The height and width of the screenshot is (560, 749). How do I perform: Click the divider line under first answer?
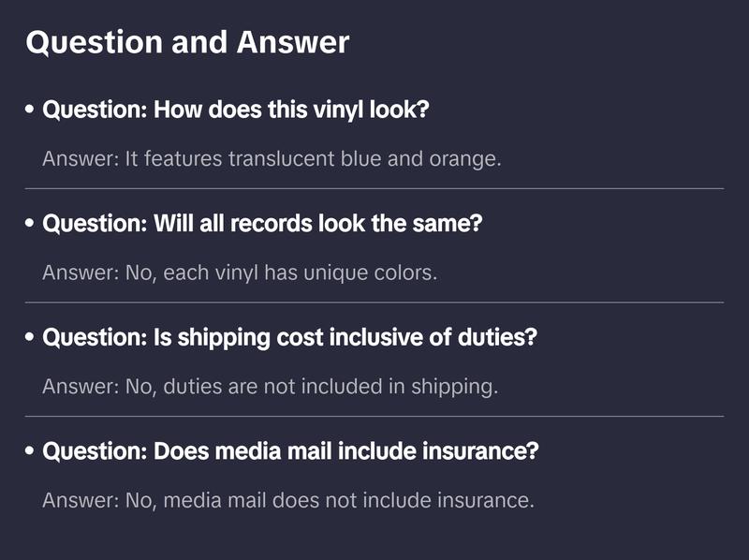pos(374,188)
